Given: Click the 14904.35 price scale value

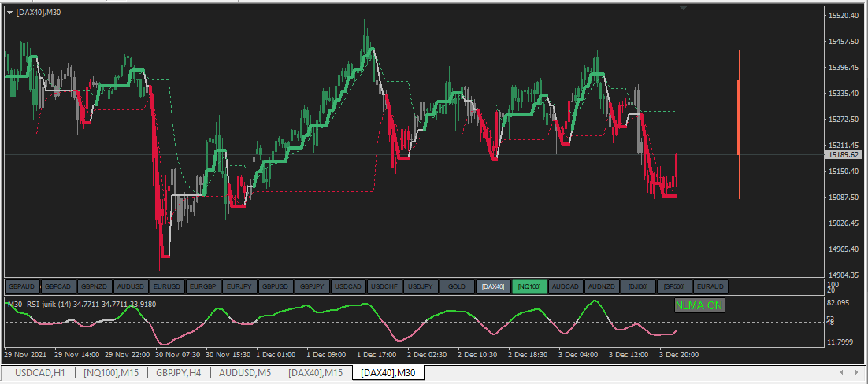Looking at the screenshot, I should (844, 275).
